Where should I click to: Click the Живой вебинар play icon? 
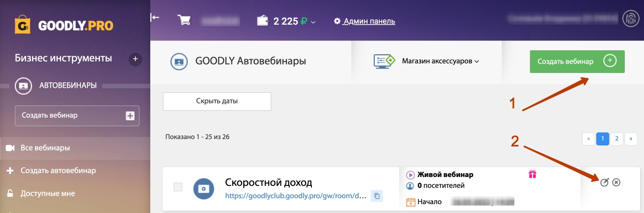410,175
